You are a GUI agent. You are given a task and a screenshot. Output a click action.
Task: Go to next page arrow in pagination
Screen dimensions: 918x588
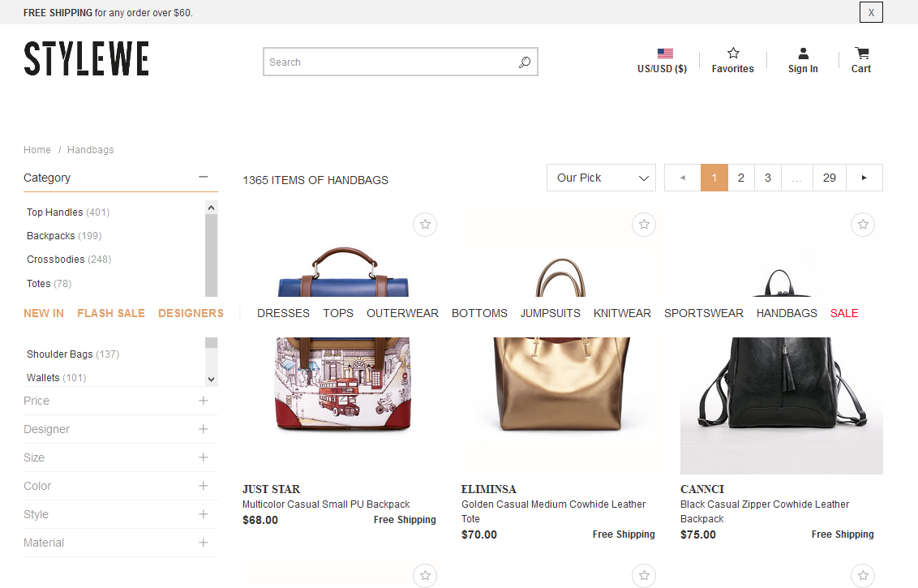(864, 178)
